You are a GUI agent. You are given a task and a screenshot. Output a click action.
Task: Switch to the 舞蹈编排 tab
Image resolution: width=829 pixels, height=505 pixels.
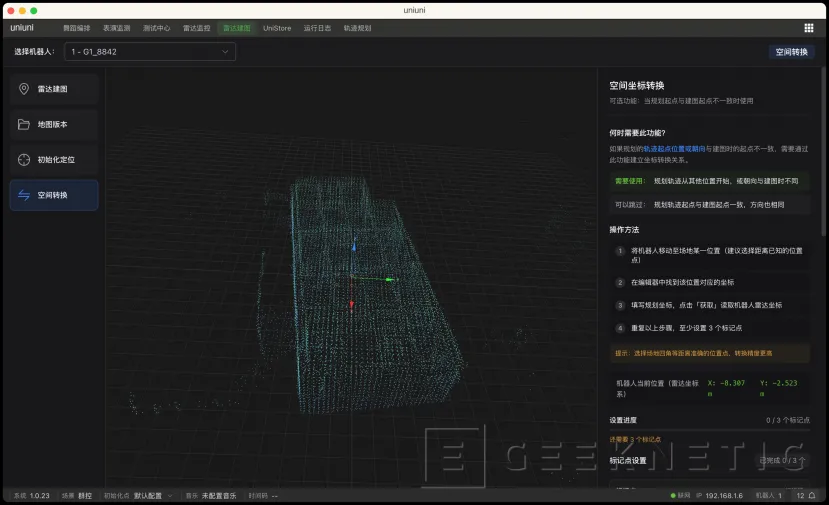[x=77, y=28]
